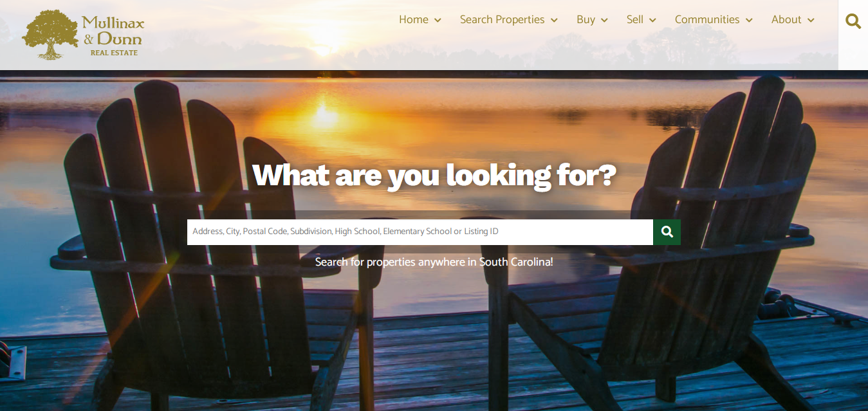Open the Search Properties menu

[x=502, y=20]
